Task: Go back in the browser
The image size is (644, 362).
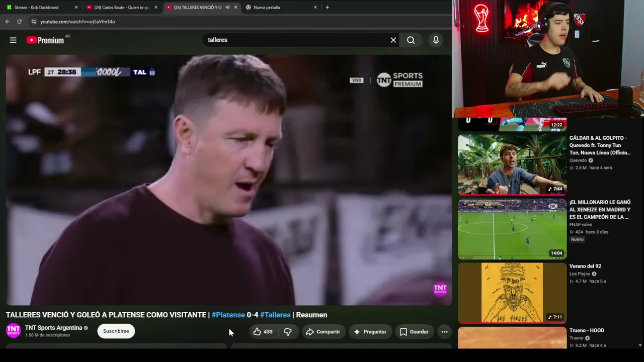Action: (7, 22)
